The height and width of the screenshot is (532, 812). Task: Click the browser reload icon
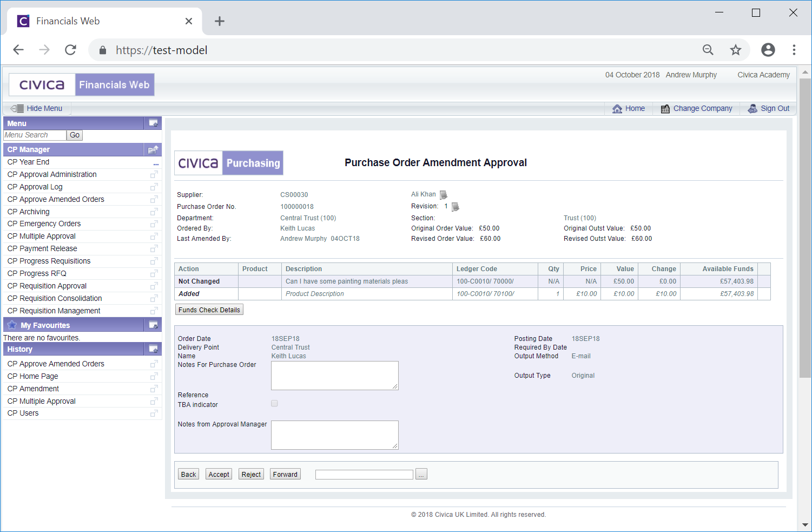tap(70, 50)
